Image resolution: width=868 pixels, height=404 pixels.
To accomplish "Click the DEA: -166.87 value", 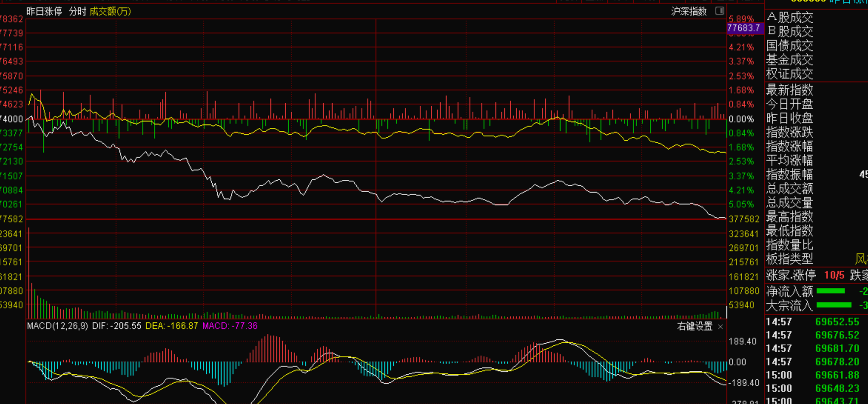I will [172, 326].
